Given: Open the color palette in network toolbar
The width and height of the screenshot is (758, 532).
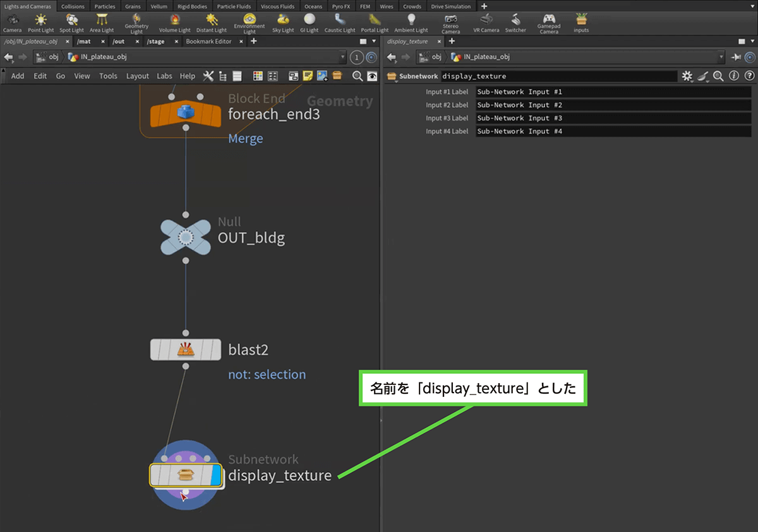Looking at the screenshot, I should [x=258, y=76].
